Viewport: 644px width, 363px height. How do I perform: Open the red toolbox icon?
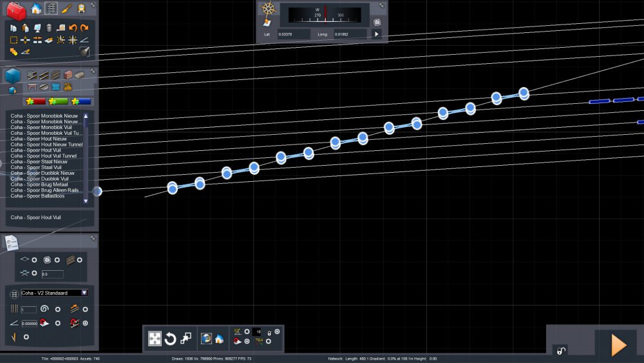point(15,10)
